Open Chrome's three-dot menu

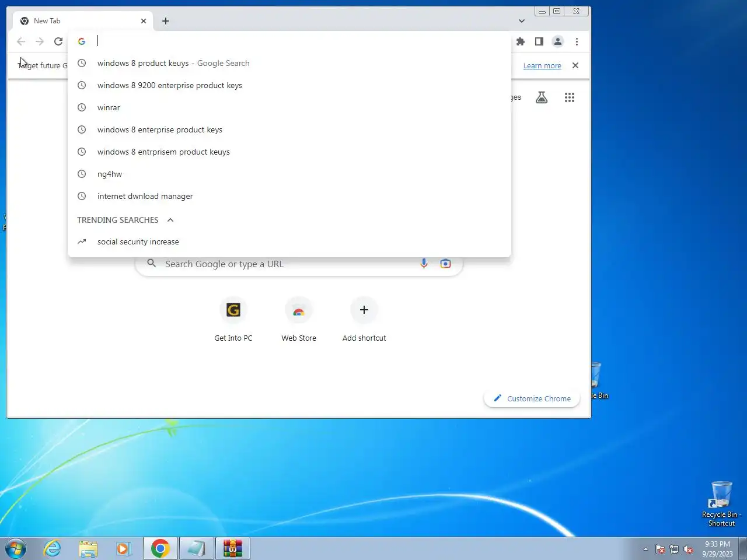tap(577, 41)
